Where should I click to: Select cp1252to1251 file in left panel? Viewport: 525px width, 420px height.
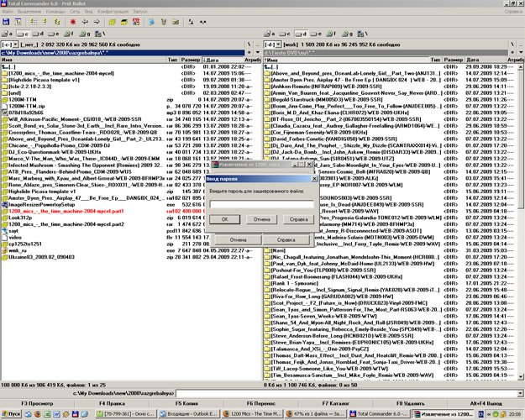(25, 244)
